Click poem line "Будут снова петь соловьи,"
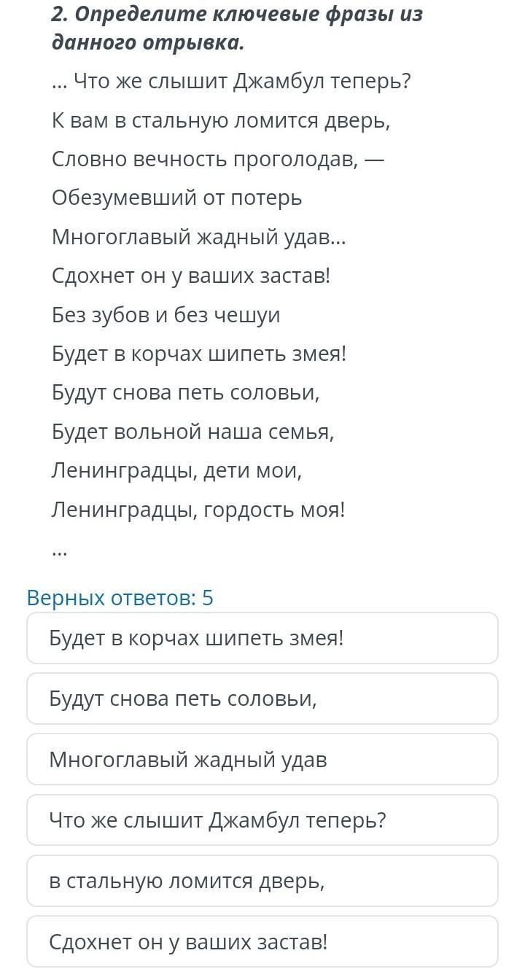525x980 pixels. 185,392
